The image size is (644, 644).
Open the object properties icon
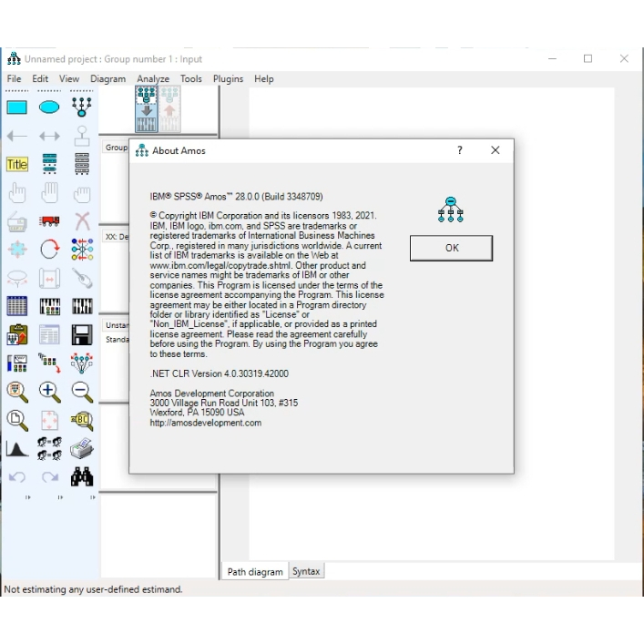click(16, 363)
